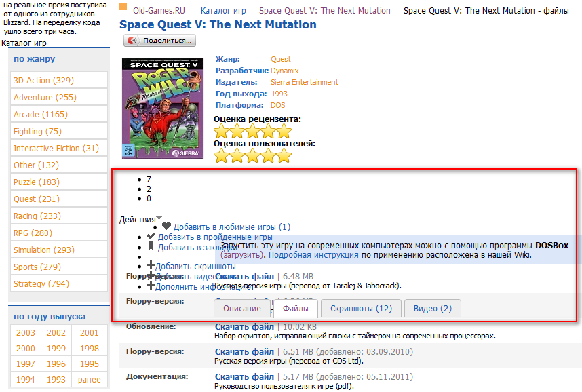Select the Файлы tab
The image size is (582, 392).
296,309
